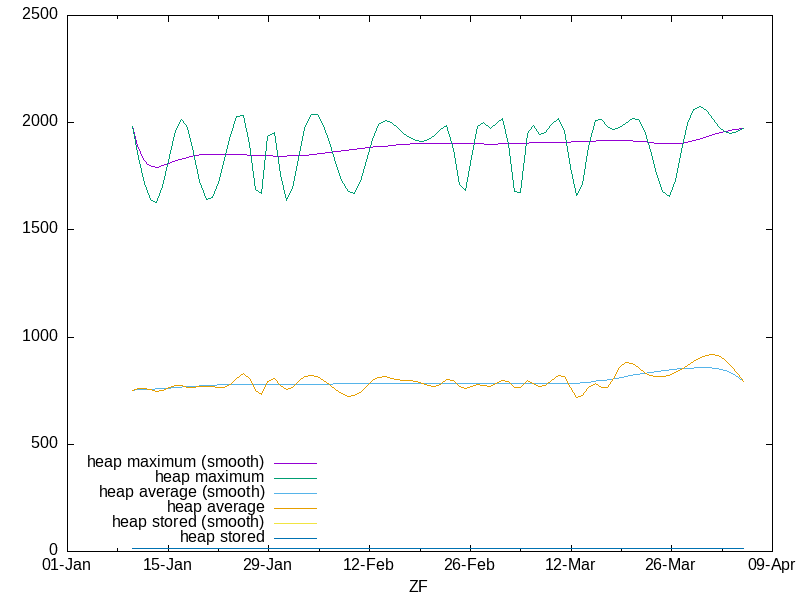Click blue line sample beside heap stored

click(294, 538)
